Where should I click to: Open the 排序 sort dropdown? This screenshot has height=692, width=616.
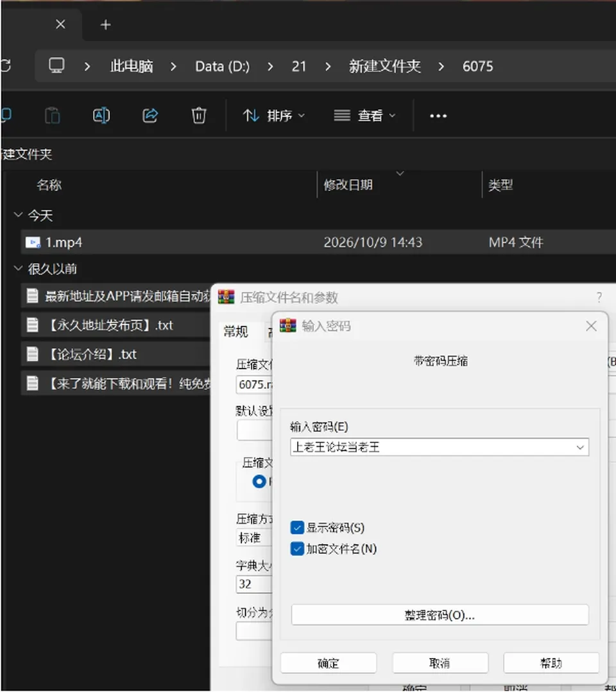tap(274, 116)
